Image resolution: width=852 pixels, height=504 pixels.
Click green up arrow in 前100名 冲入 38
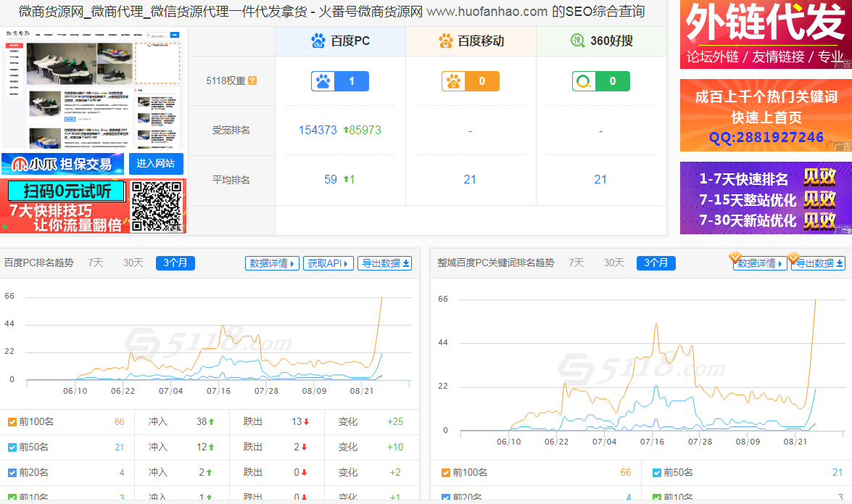coord(212,422)
